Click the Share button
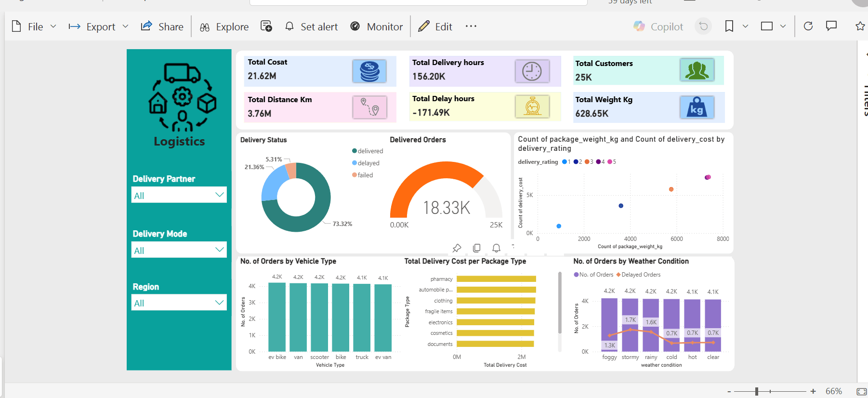 (162, 27)
